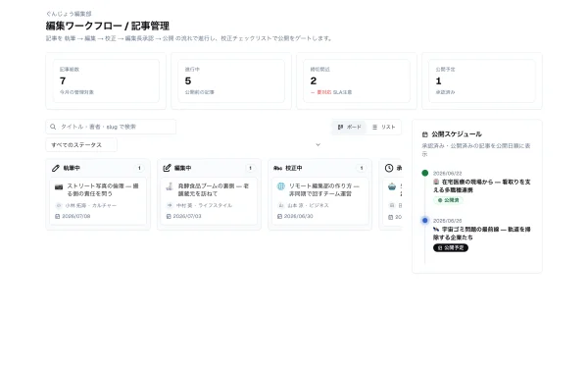Click 小林 author and カルチャー category line
The image size is (588, 368).
[x=91, y=206]
